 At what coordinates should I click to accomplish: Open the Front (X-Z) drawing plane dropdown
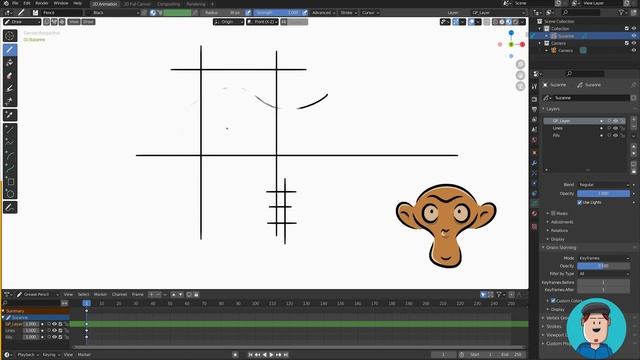pos(262,22)
